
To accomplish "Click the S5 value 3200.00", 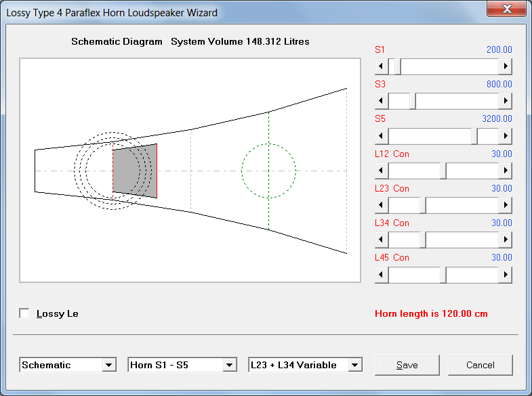I will (x=497, y=118).
